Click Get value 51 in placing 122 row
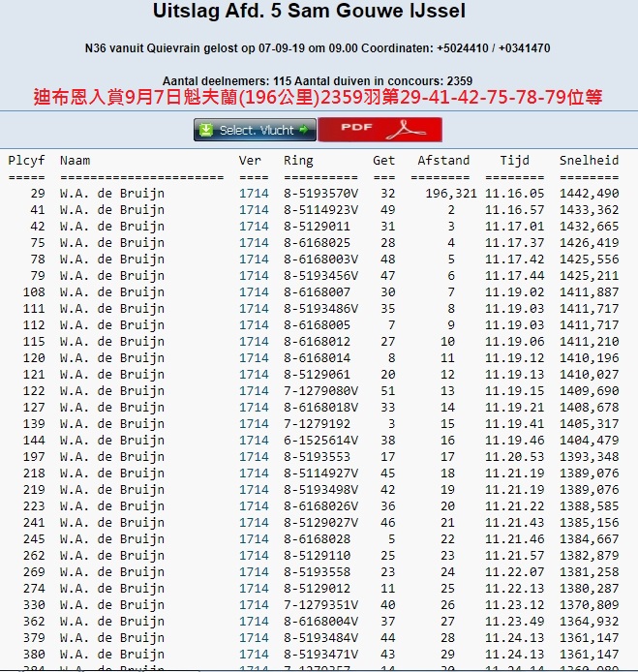This screenshot has width=638, height=672. click(388, 391)
